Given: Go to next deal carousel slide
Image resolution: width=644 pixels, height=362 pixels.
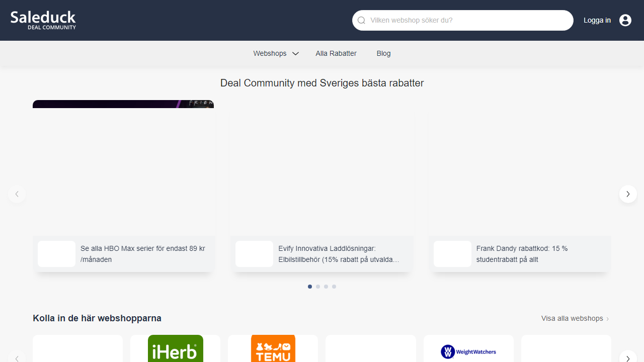Looking at the screenshot, I should pos(628,194).
